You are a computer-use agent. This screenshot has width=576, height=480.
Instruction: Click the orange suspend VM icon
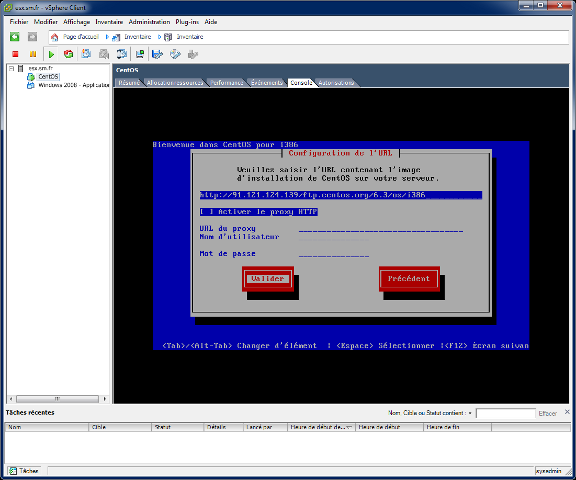(x=33, y=54)
